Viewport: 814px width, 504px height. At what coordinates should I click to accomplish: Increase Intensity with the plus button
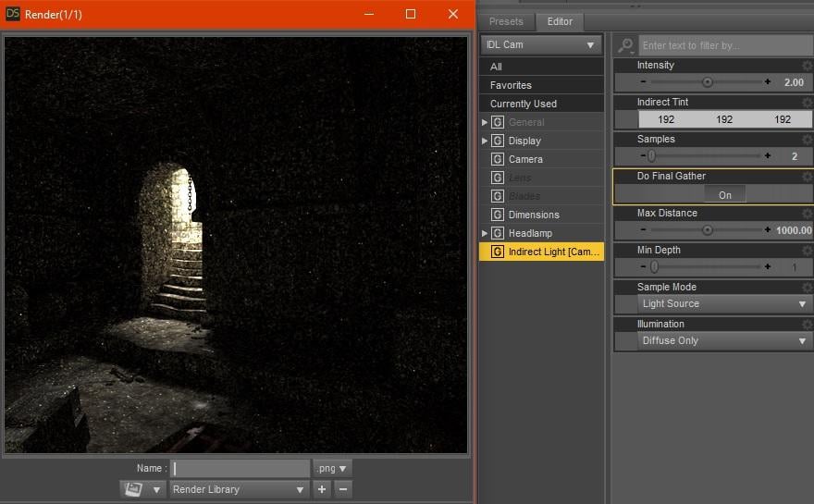coord(767,82)
